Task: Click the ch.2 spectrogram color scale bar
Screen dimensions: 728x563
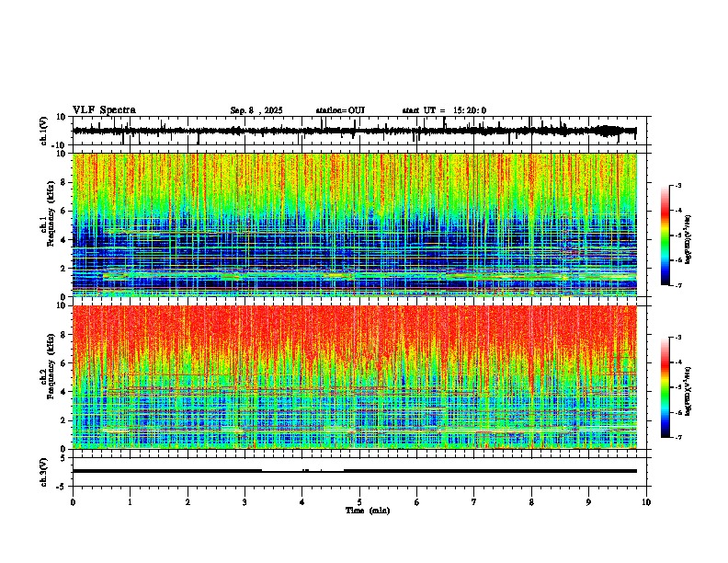Action: [x=665, y=387]
